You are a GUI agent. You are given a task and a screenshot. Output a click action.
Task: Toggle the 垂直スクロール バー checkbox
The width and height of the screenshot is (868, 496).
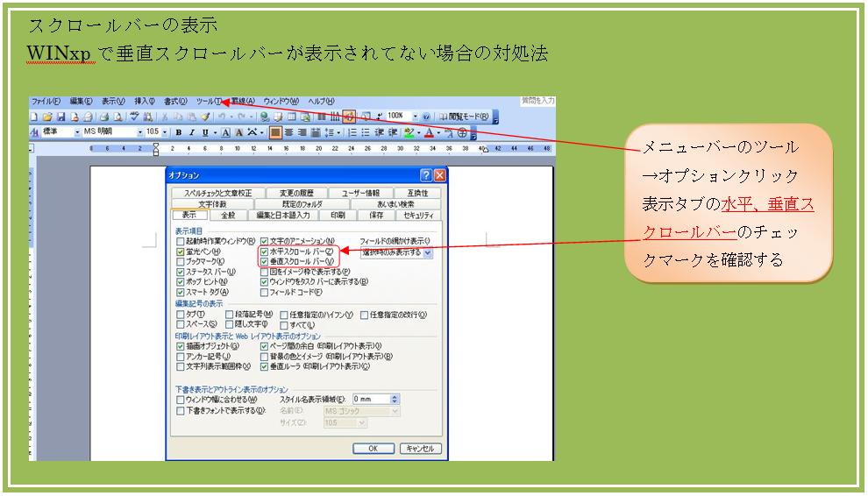[x=264, y=261]
